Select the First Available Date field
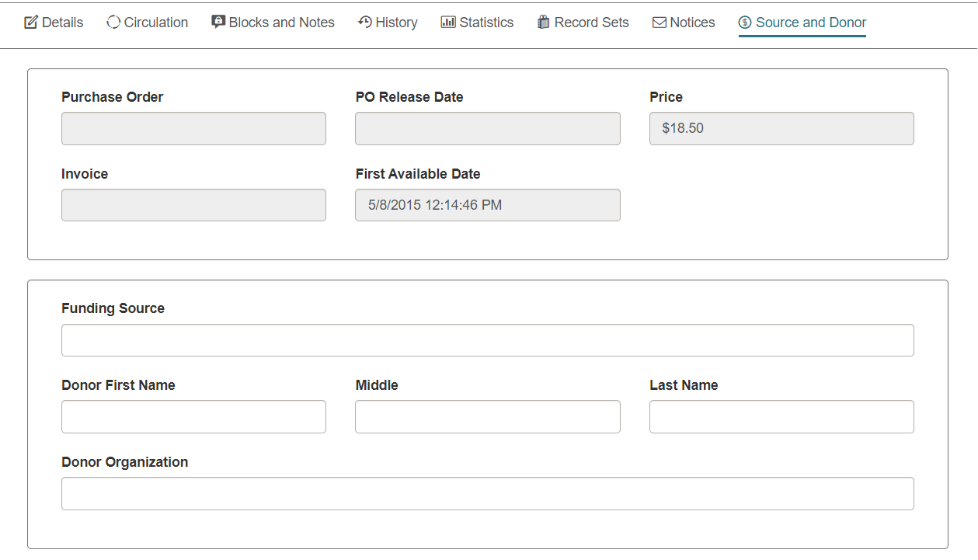 coord(487,205)
